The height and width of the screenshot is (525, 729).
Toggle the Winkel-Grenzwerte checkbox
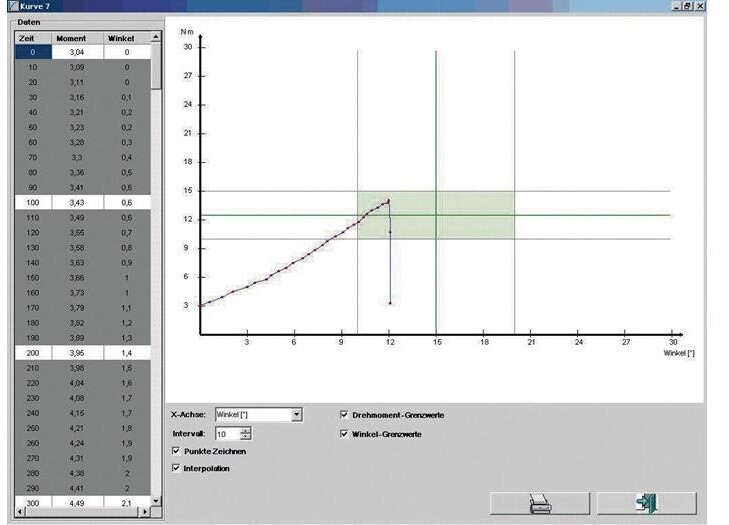point(345,434)
